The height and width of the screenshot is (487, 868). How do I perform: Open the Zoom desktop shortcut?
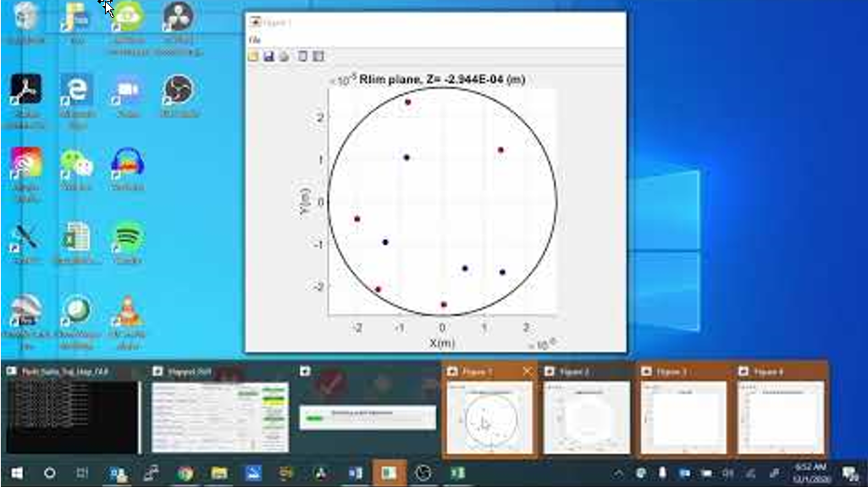[128, 91]
